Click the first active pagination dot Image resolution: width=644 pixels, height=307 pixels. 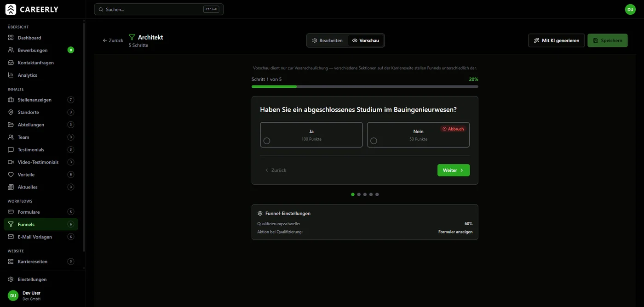[x=353, y=194]
